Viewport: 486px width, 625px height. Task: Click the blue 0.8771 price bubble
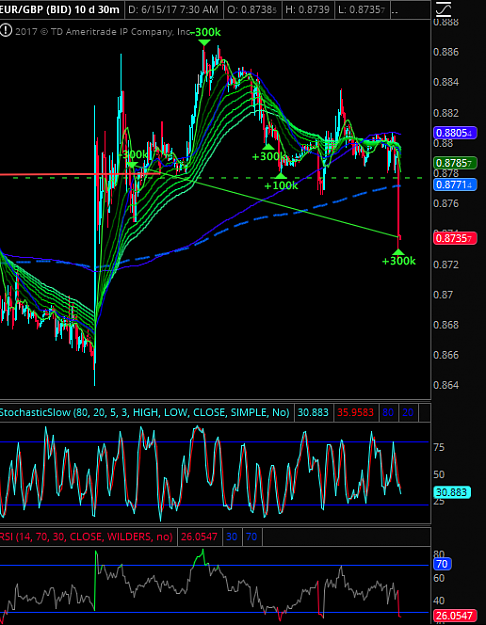[x=455, y=185]
